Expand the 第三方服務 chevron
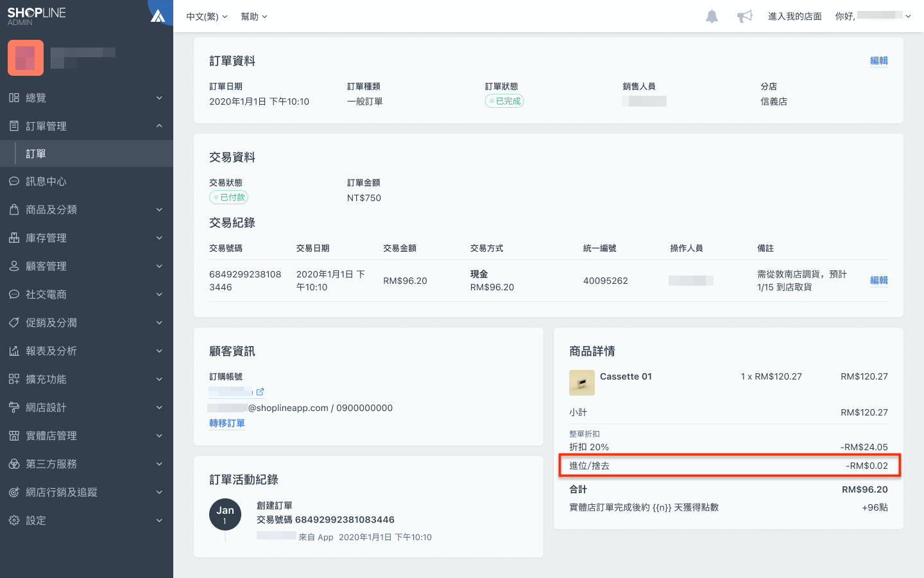 pos(159,464)
